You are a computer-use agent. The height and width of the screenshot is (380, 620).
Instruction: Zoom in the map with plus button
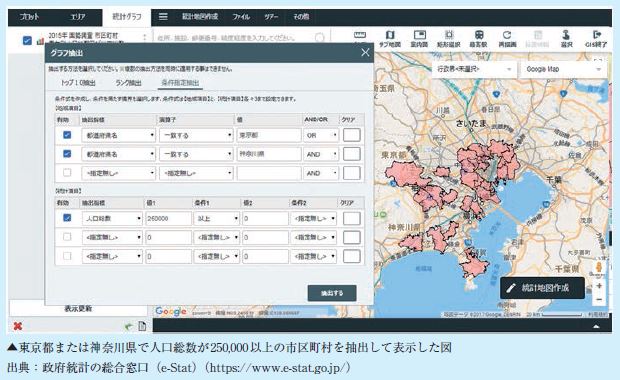tap(599, 285)
